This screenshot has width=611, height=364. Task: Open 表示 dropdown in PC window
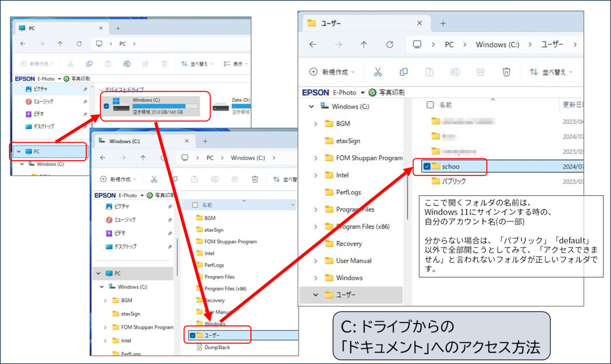coord(235,63)
